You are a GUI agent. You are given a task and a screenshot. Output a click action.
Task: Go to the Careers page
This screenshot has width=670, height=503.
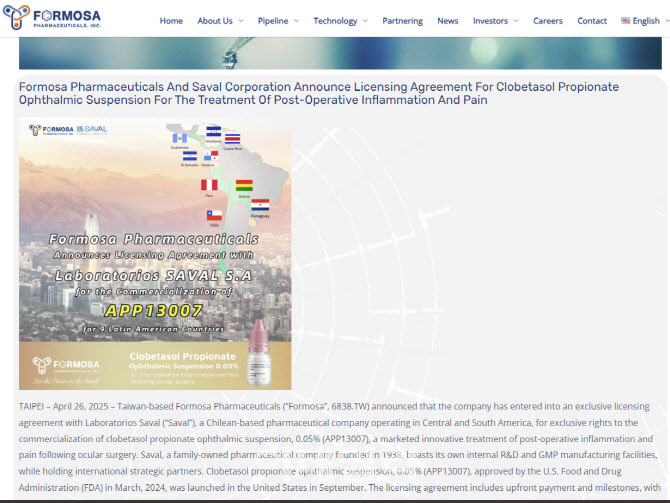click(547, 21)
